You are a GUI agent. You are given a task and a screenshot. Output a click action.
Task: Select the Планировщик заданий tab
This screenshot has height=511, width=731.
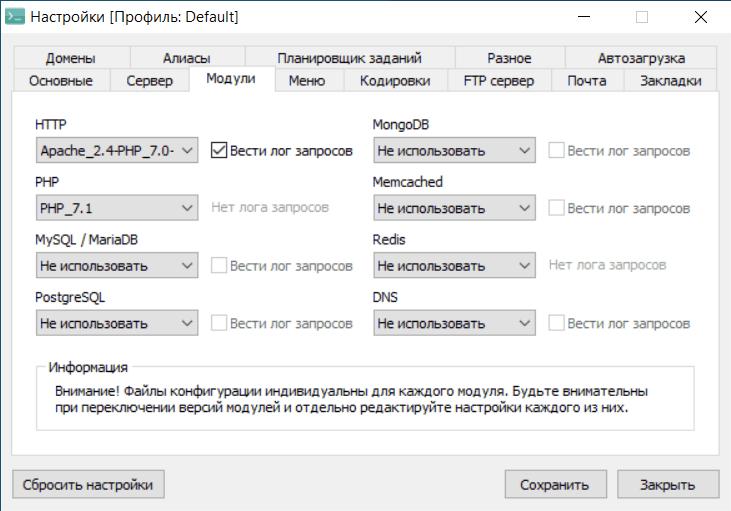350,58
